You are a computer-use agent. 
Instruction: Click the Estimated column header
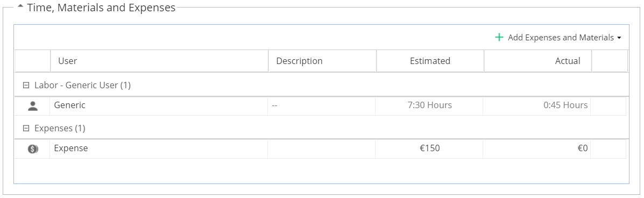430,61
